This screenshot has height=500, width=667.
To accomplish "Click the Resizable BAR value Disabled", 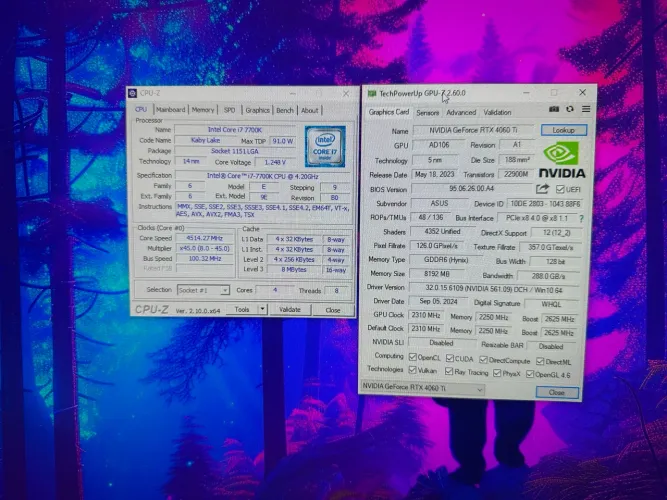I will (x=551, y=346).
